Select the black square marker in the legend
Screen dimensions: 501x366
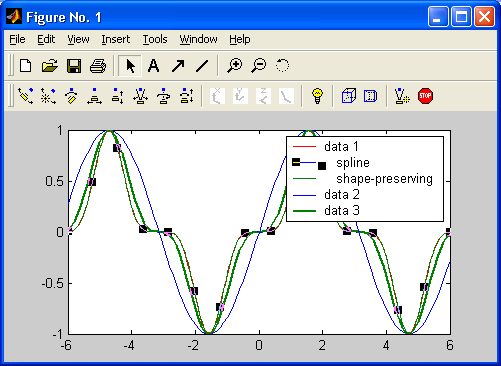pyautogui.click(x=322, y=166)
